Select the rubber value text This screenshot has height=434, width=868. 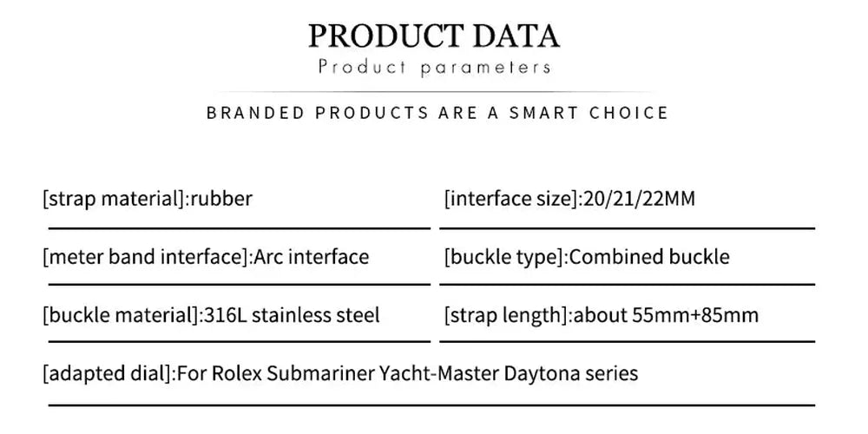click(x=221, y=199)
